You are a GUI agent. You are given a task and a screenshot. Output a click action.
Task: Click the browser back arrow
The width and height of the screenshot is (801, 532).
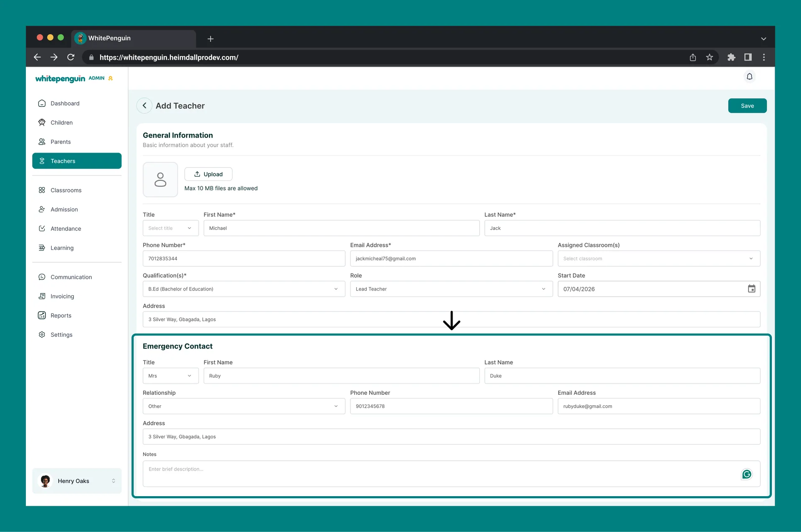tap(37, 57)
